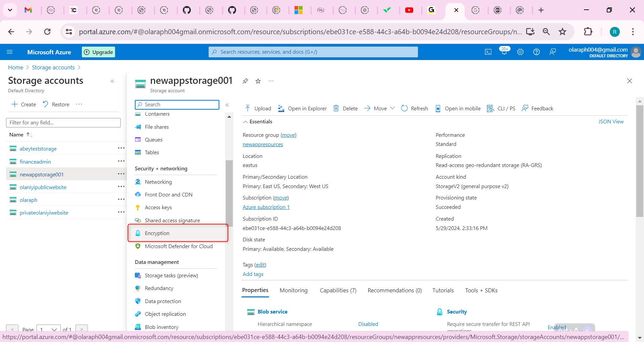Switch to the Capabilities (7) tab
Image resolution: width=644 pixels, height=342 pixels.
tap(338, 290)
